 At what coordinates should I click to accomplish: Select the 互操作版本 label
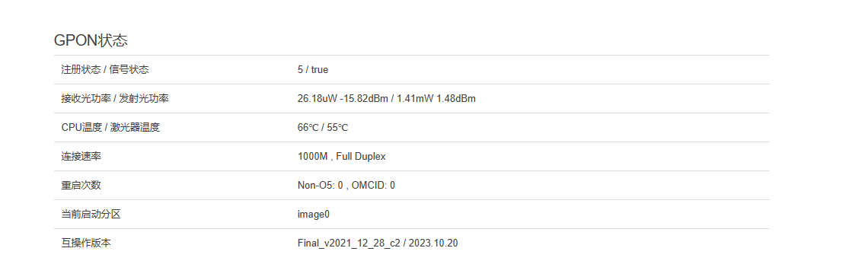(86, 243)
